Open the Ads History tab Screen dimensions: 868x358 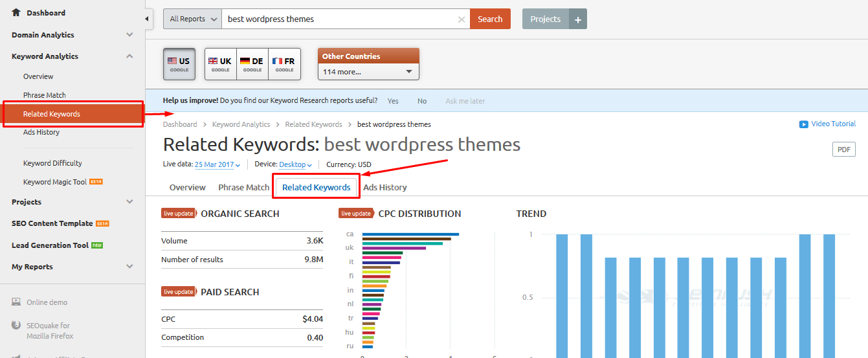click(385, 187)
